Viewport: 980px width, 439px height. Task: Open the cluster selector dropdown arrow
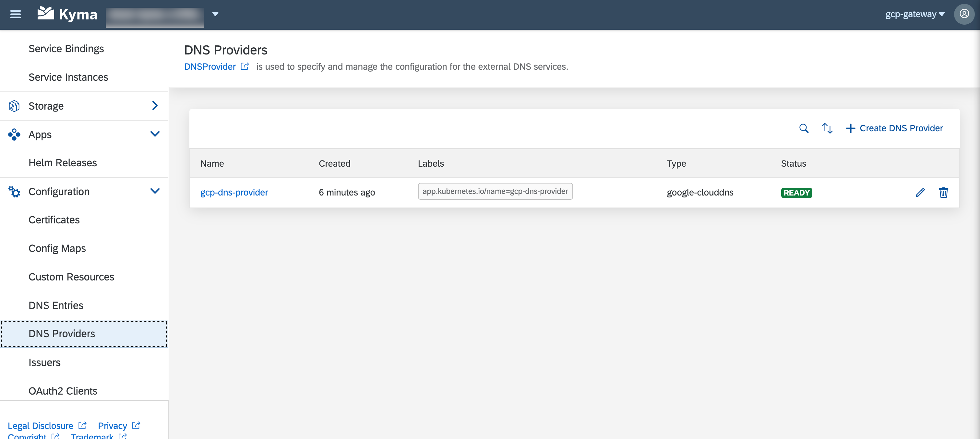215,15
